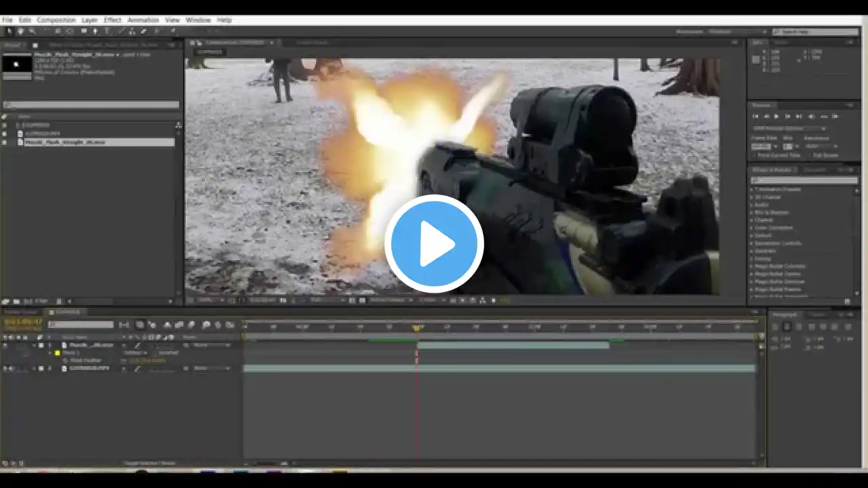Select the Hand tool in the toolbar

tap(20, 31)
